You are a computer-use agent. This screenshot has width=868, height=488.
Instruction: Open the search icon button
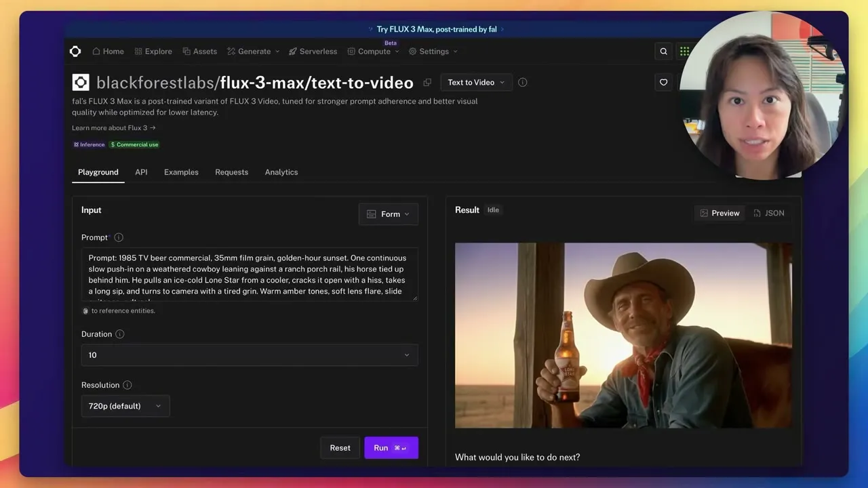pos(664,52)
